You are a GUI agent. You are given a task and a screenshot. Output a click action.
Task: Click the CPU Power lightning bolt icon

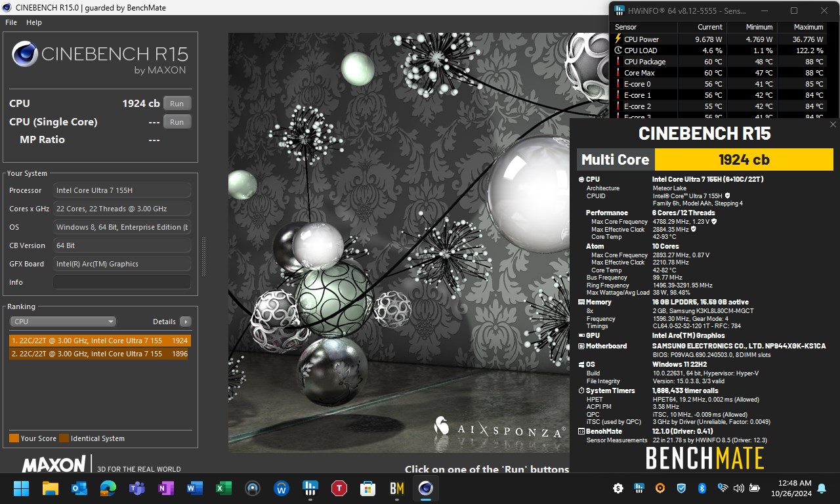pyautogui.click(x=618, y=39)
